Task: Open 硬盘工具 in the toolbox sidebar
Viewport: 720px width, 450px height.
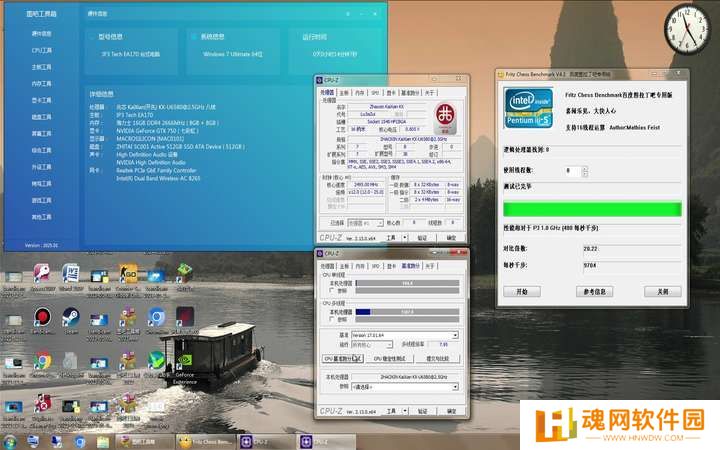Action: pos(41,117)
